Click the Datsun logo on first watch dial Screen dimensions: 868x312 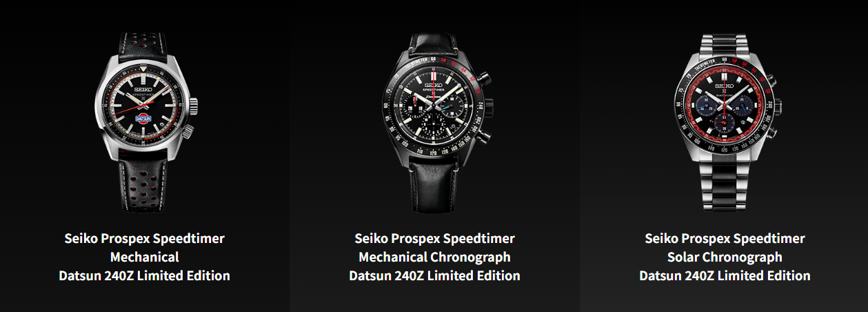145,119
